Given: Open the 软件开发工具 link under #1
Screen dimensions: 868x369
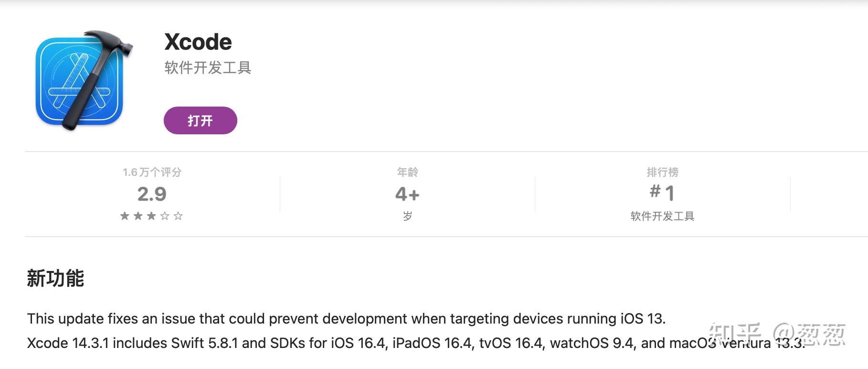Looking at the screenshot, I should pyautogui.click(x=662, y=216).
